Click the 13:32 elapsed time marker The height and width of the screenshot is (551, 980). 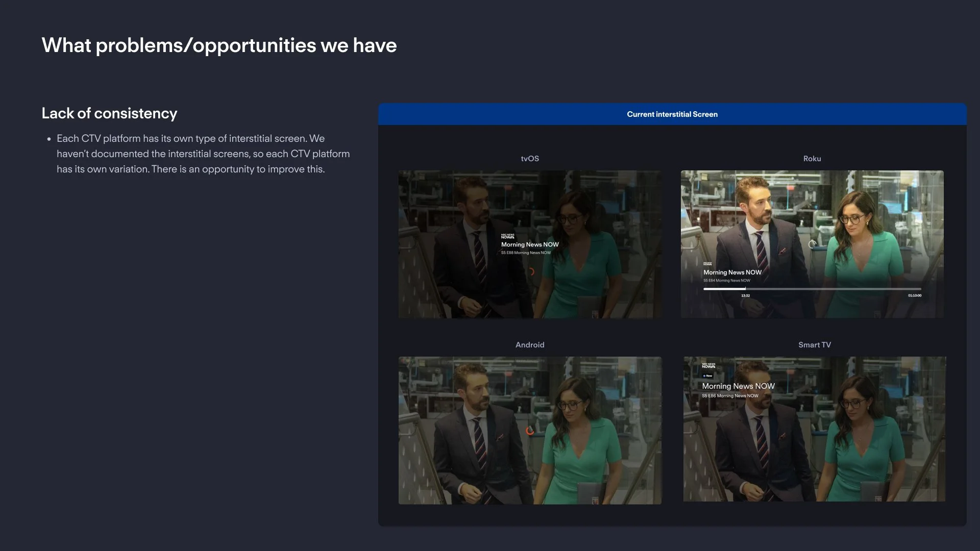point(745,295)
